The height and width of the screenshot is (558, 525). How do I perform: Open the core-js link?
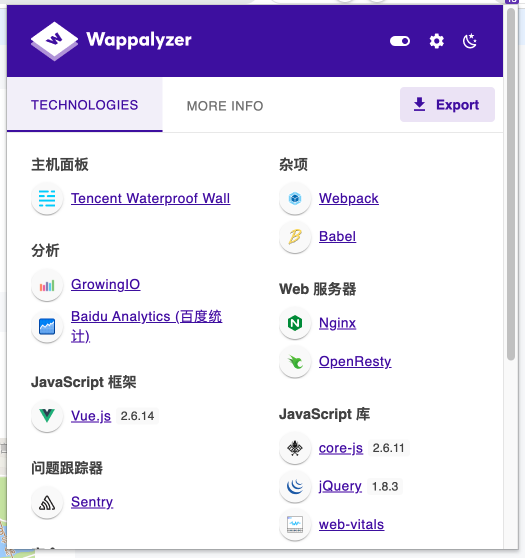coord(341,448)
